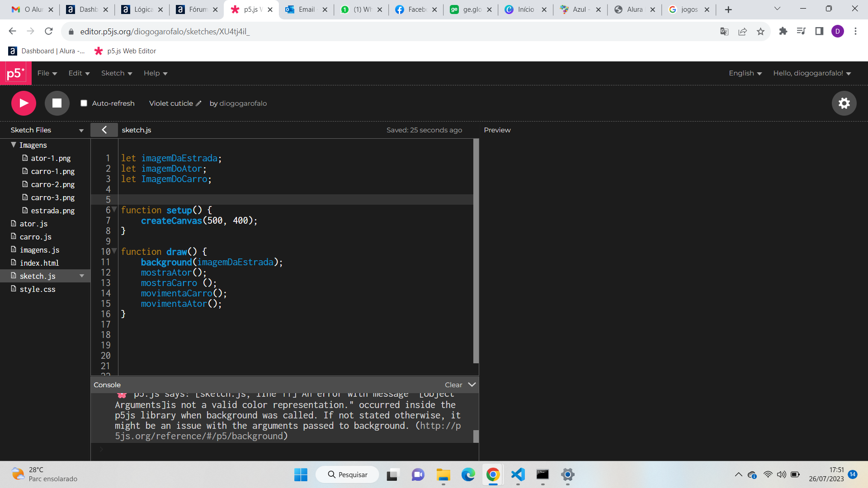Image resolution: width=868 pixels, height=488 pixels.
Task: Select imagens.js file in sidebar
Action: (x=38, y=249)
